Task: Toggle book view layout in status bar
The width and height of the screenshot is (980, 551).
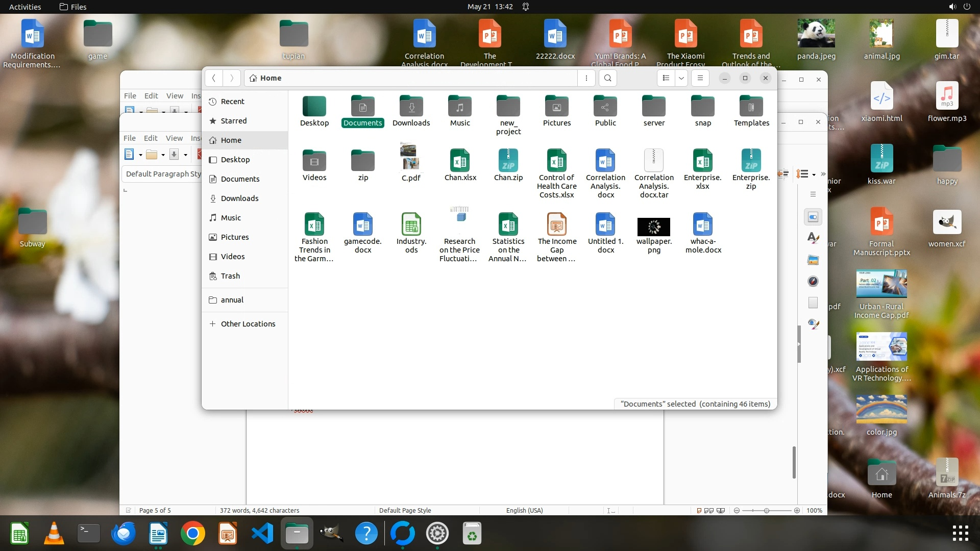Action: tap(721, 510)
